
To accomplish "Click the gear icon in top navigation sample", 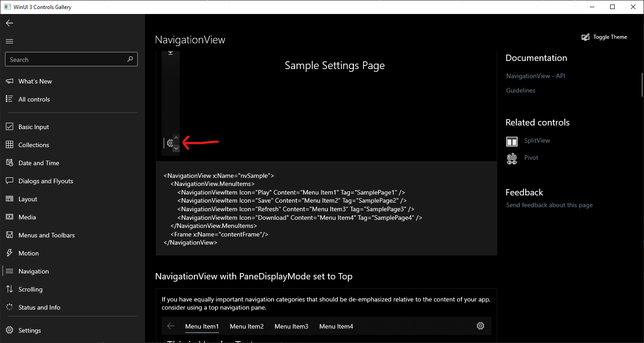I will pyautogui.click(x=480, y=325).
